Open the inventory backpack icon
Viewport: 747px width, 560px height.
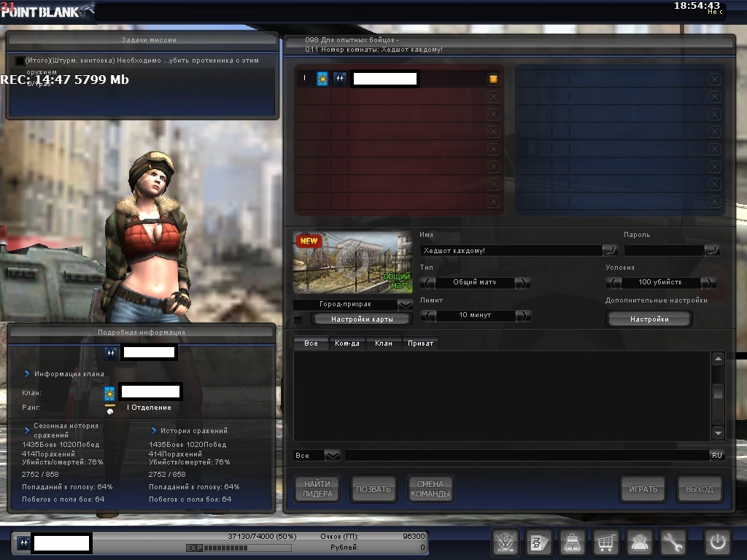[572, 542]
